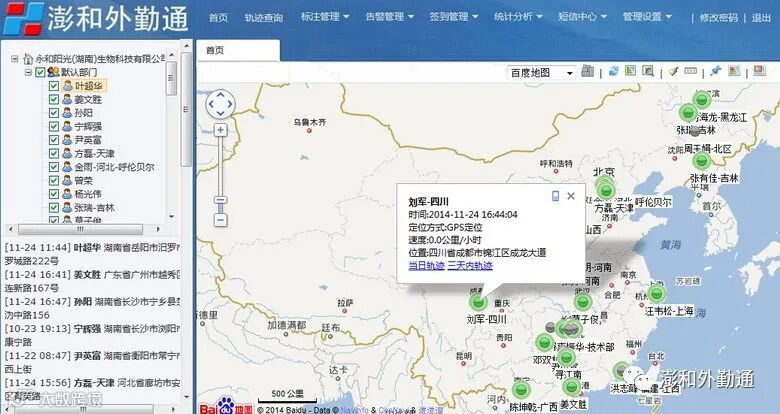The height and width of the screenshot is (414, 780).
Task: Click the tree panel vertical scrollbar thumb
Action: [171, 77]
